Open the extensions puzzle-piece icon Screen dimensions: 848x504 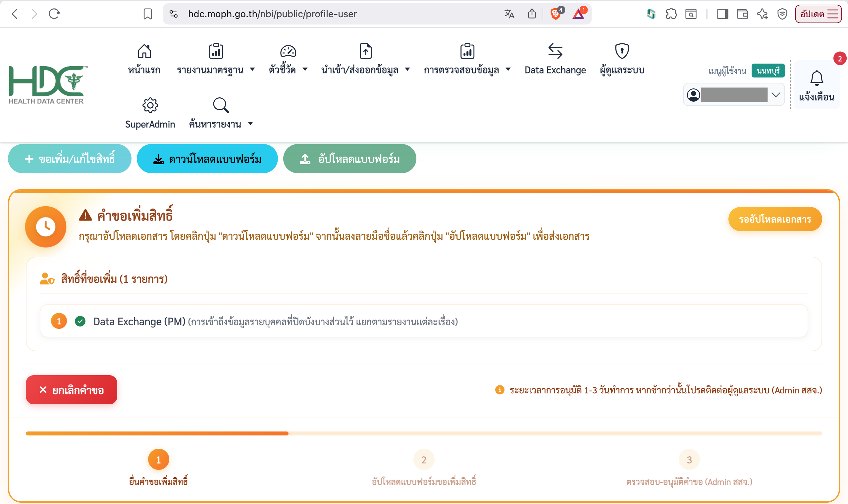[x=671, y=14]
